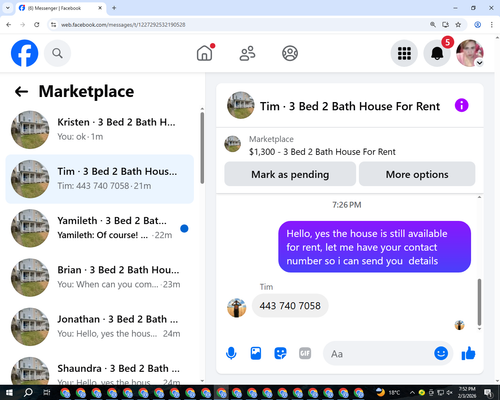The image size is (500, 400).
Task: Click the $1,300 listing title link
Action: tap(322, 152)
